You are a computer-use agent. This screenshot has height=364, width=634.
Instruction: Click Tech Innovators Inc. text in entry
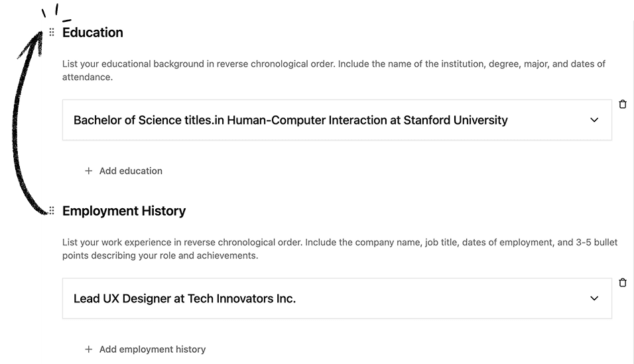[x=242, y=298]
